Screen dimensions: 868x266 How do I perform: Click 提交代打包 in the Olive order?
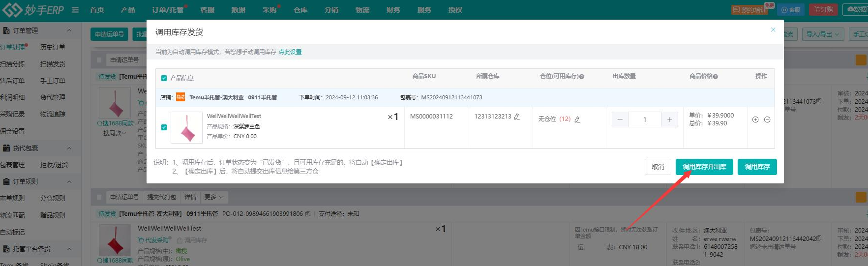click(x=161, y=197)
